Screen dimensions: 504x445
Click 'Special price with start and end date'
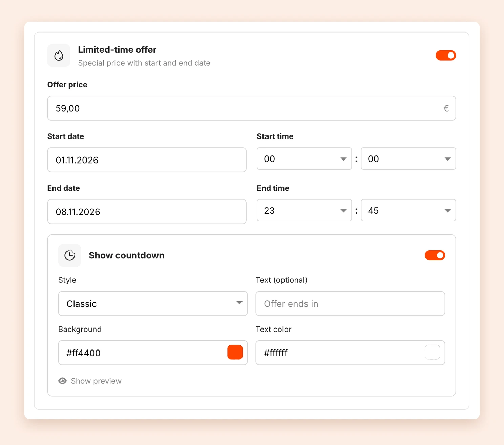tap(144, 63)
